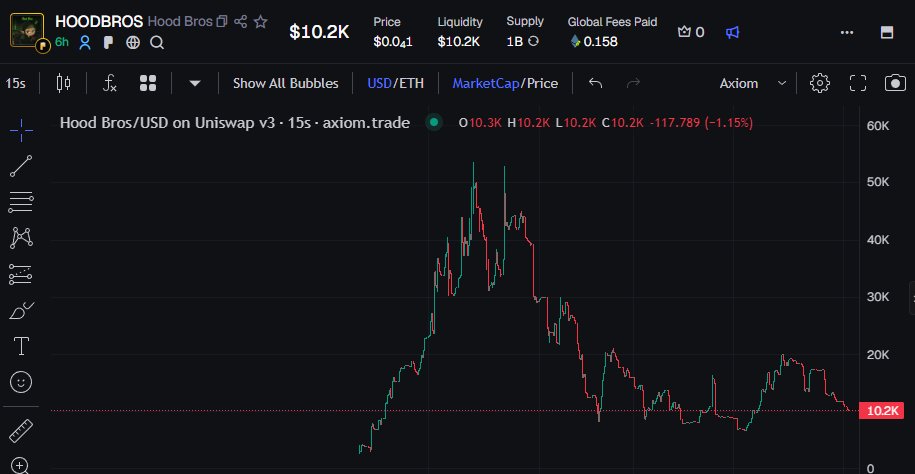
Task: Open the indicators fx menu
Action: [x=110, y=83]
